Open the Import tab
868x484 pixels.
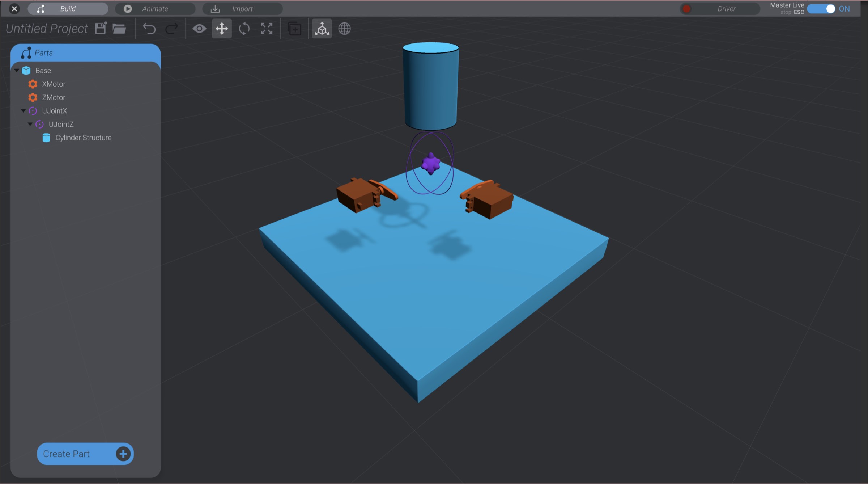pos(242,8)
